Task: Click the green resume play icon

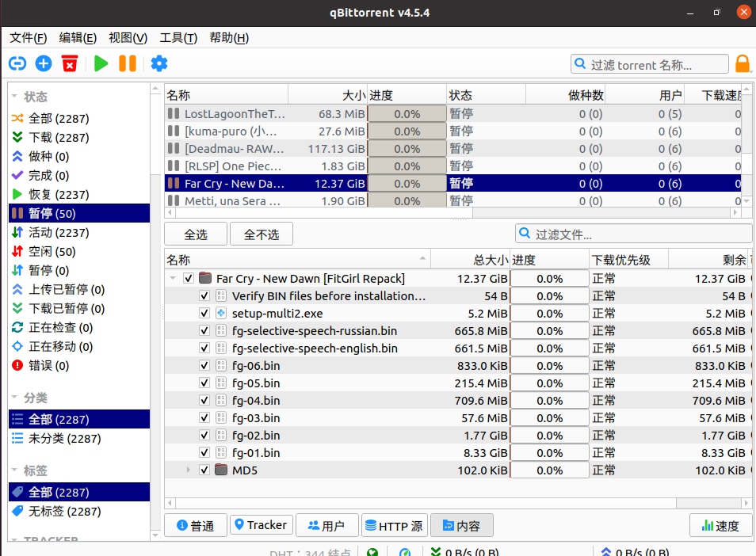Action: click(101, 63)
